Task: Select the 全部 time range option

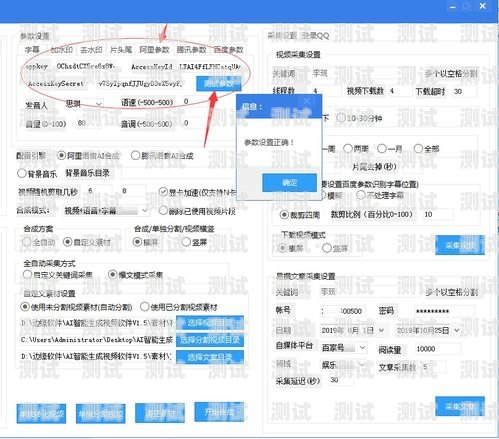Action: click(426, 148)
